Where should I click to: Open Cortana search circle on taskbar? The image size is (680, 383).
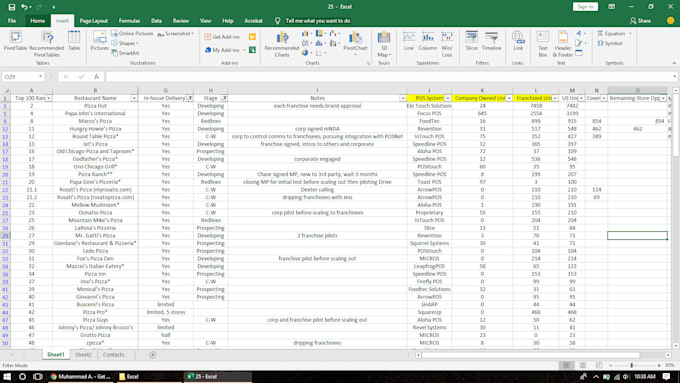pos(23,376)
